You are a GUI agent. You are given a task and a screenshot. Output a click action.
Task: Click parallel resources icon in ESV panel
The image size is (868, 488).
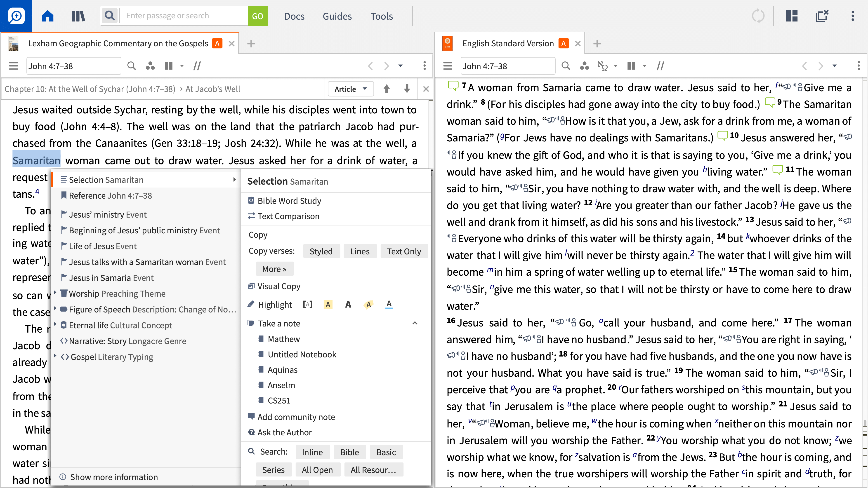[x=660, y=66]
